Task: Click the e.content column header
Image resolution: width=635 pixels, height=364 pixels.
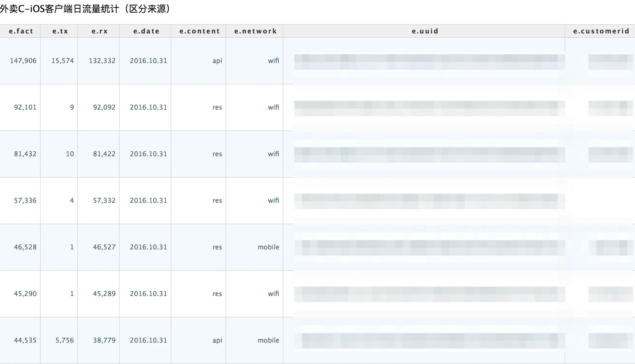Action: tap(200, 31)
